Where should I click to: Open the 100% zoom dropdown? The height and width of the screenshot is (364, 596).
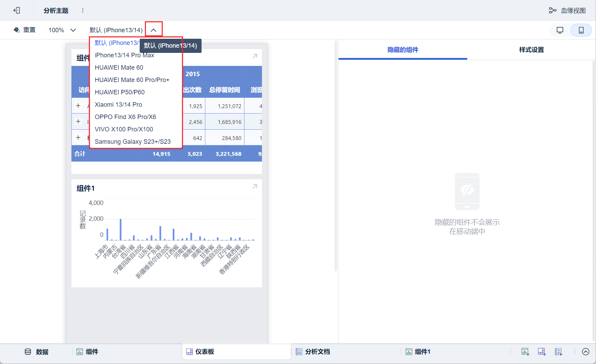click(62, 30)
